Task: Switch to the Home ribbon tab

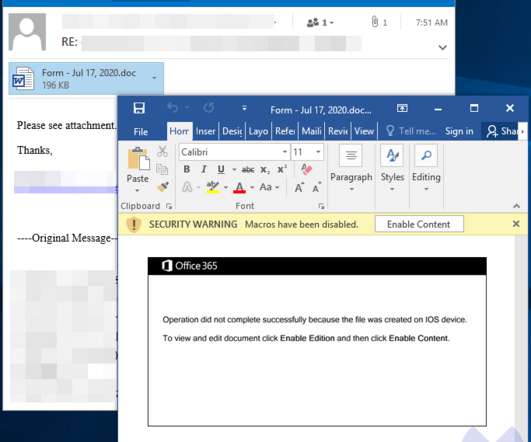Action: (x=179, y=131)
